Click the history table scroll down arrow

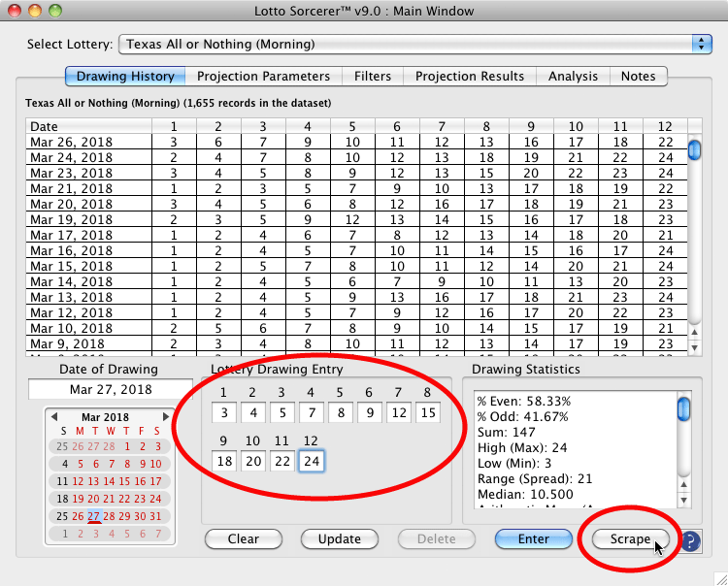tap(694, 347)
